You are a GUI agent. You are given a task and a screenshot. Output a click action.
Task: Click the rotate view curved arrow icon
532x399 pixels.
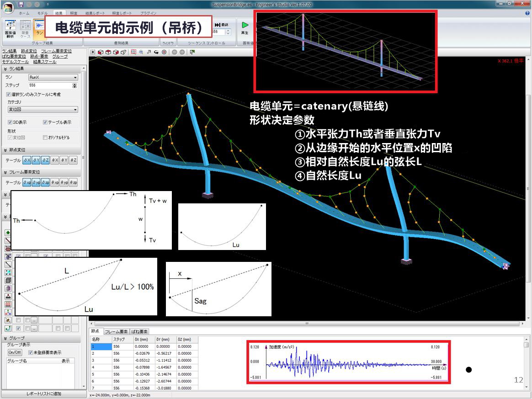[x=156, y=52]
